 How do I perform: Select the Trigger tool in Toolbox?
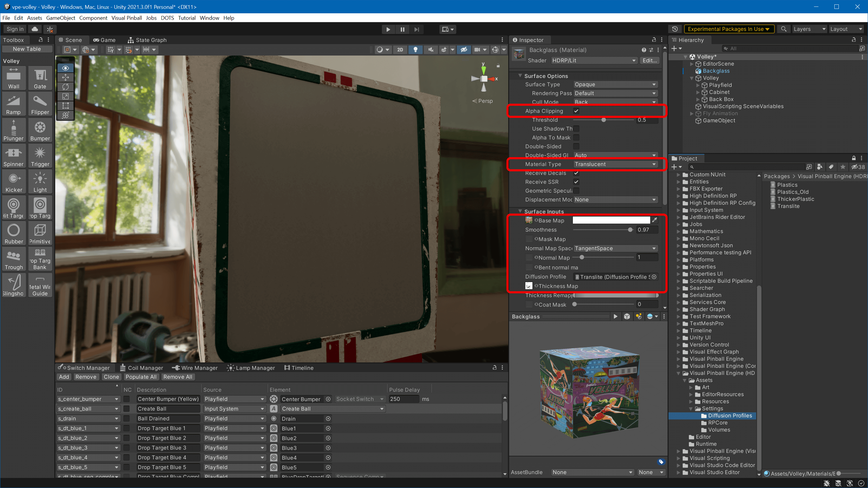[x=40, y=156]
